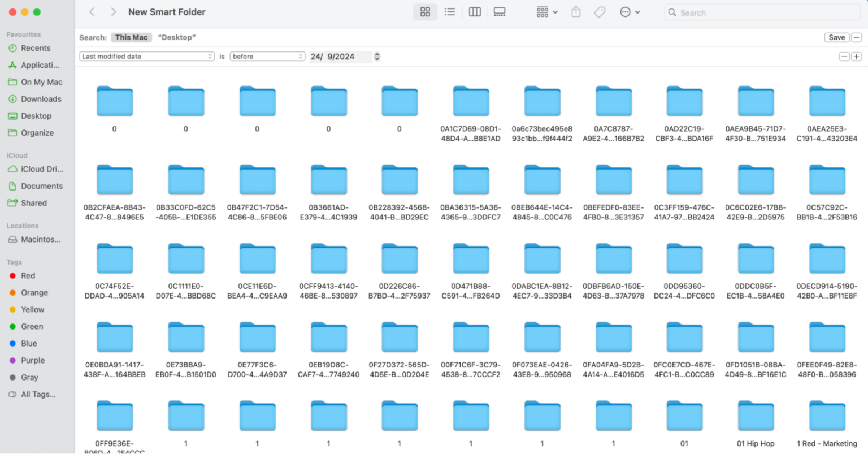This screenshot has height=454, width=868.
Task: Switch search scope to Desktop
Action: [177, 37]
